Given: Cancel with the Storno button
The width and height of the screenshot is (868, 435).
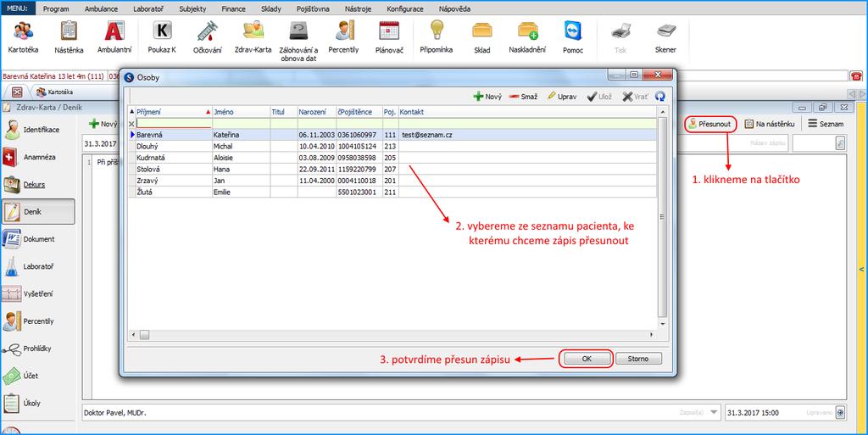Looking at the screenshot, I should [637, 359].
